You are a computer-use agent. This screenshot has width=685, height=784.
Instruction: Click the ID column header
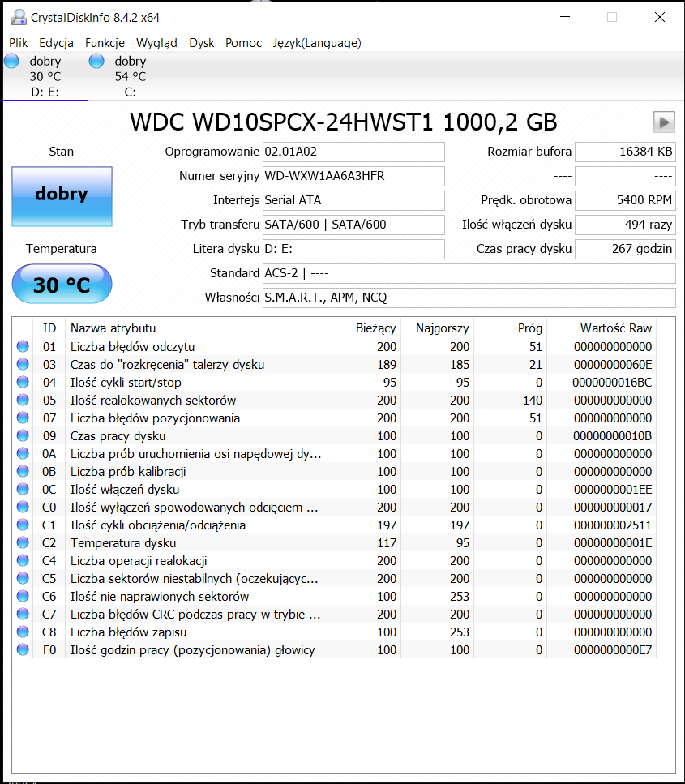tap(49, 328)
